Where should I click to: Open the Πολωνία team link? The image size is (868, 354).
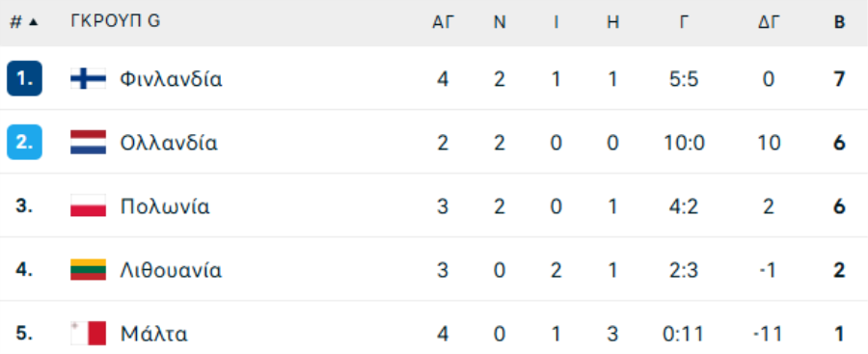click(x=165, y=206)
